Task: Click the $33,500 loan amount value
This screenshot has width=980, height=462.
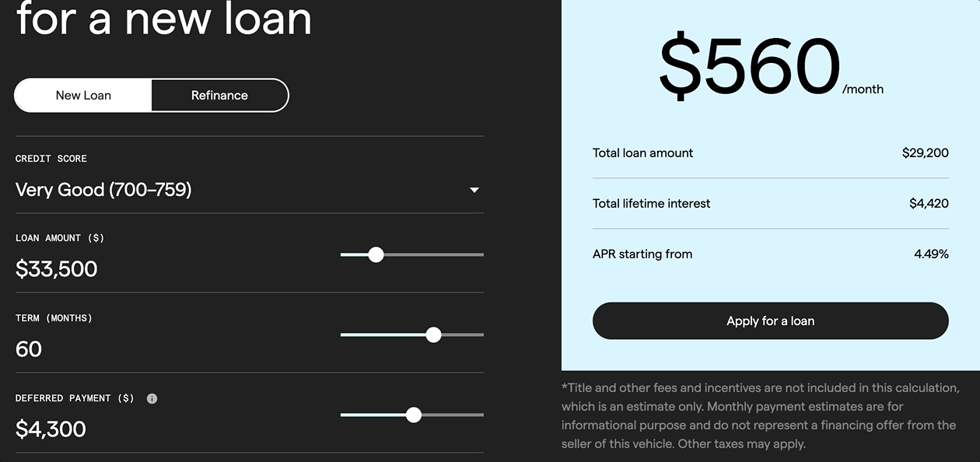Action: (57, 269)
